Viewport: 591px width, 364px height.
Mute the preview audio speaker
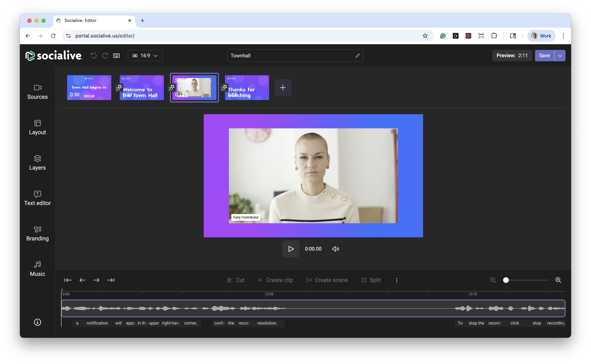click(x=336, y=249)
